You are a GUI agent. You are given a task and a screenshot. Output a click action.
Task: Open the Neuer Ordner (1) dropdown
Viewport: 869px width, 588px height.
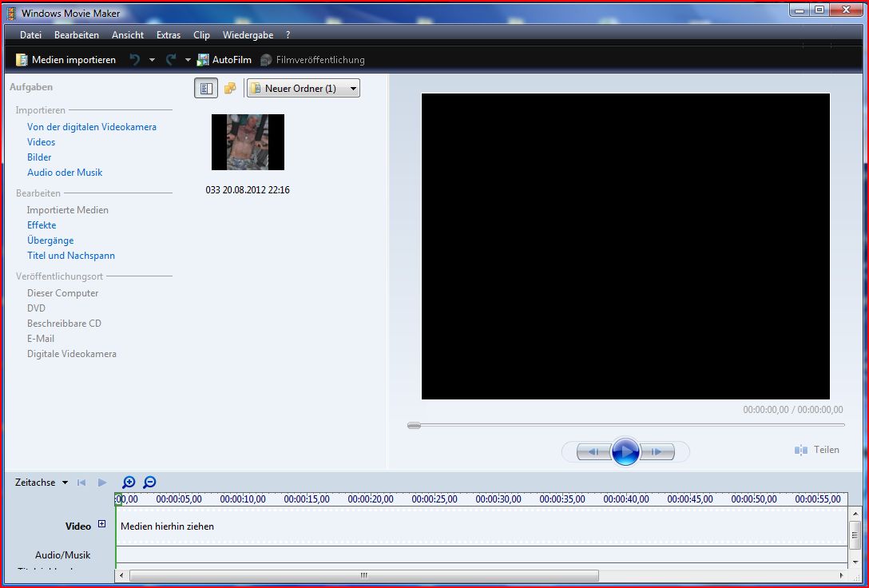(304, 88)
